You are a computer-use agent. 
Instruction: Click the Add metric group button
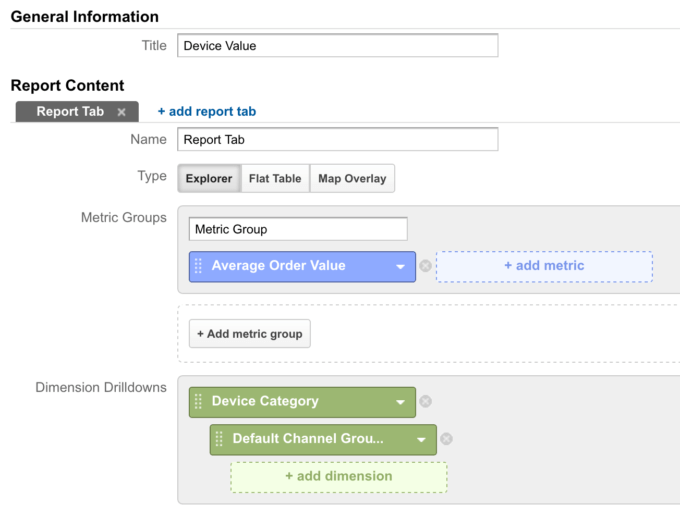click(x=250, y=334)
